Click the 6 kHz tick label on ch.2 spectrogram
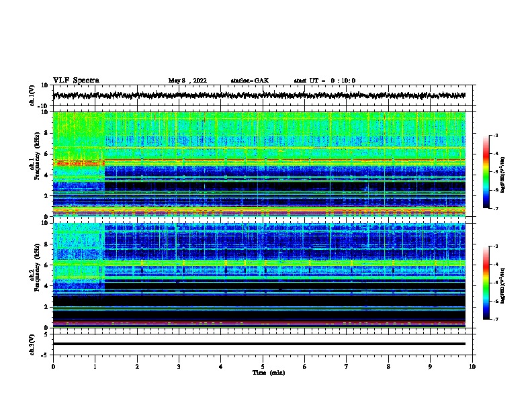Screen dimensions: 532x411 [x=46, y=265]
